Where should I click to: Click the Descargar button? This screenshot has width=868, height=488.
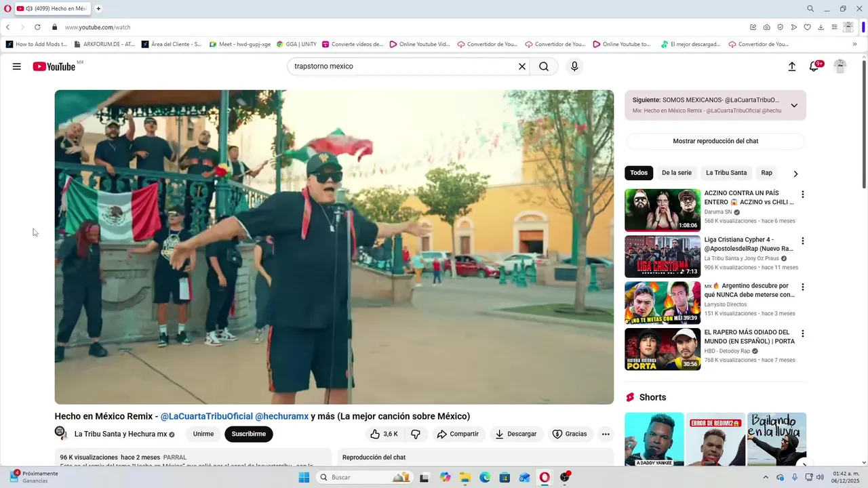point(515,434)
